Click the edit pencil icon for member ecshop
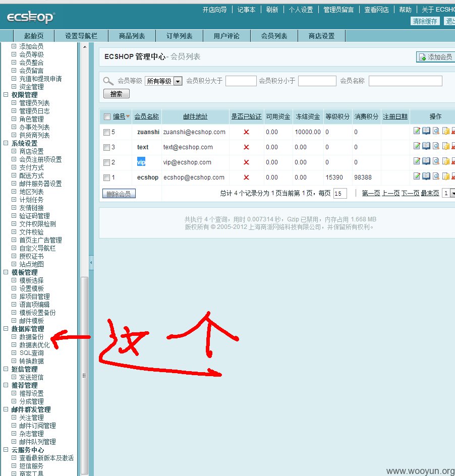The width and height of the screenshot is (455, 476). pos(417,176)
